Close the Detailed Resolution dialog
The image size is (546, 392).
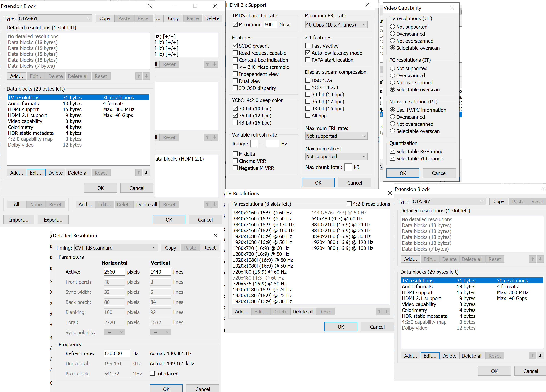click(x=215, y=235)
